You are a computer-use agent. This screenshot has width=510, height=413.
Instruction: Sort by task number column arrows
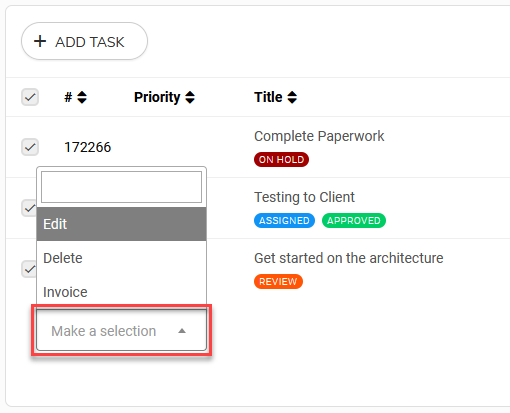pos(82,97)
